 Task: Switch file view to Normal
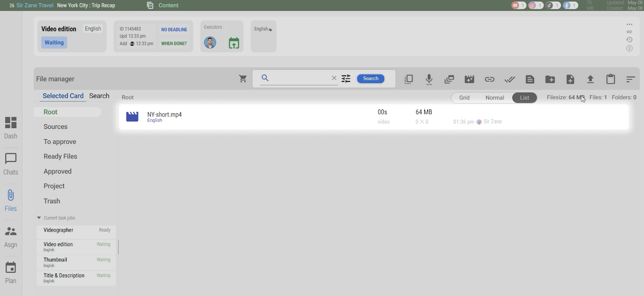pos(495,98)
